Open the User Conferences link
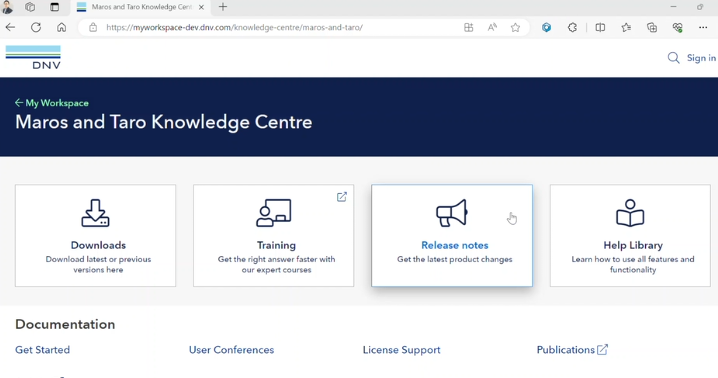The height and width of the screenshot is (378, 718). [231, 350]
